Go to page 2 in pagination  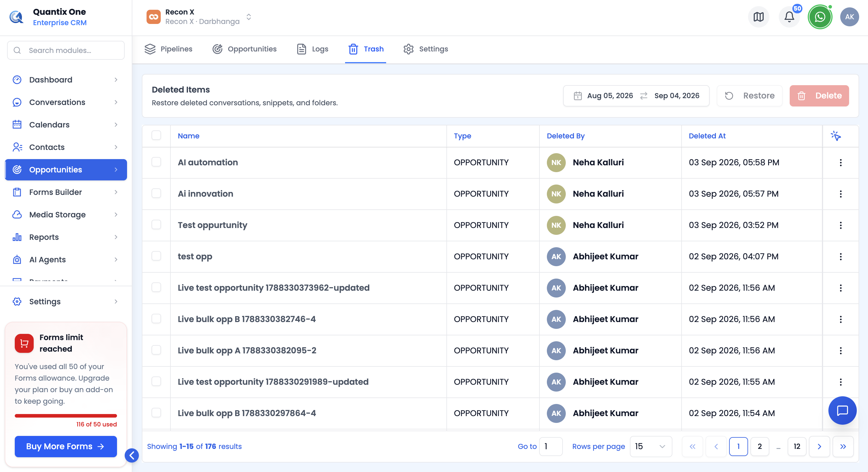click(x=760, y=446)
